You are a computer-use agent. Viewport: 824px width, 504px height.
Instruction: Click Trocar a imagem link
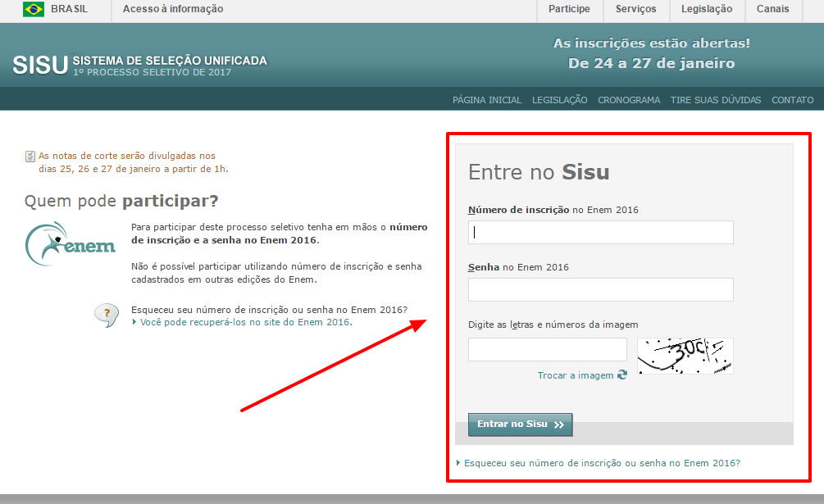click(576, 375)
